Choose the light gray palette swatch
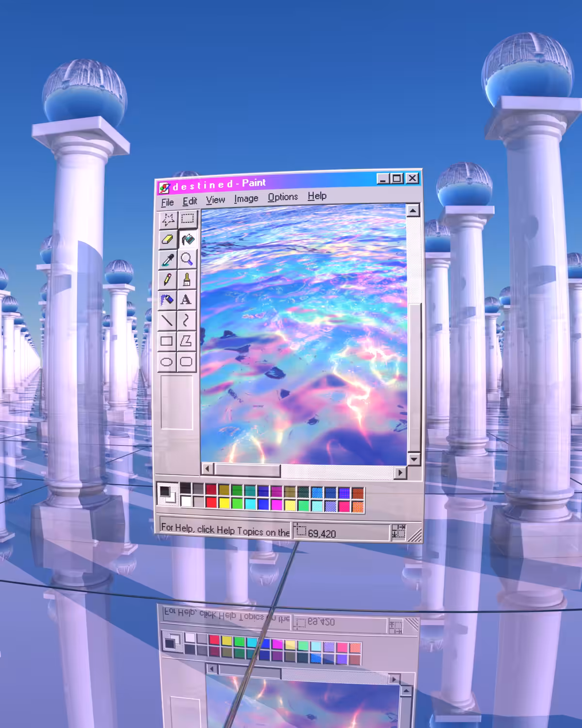The image size is (582, 728). (198, 502)
